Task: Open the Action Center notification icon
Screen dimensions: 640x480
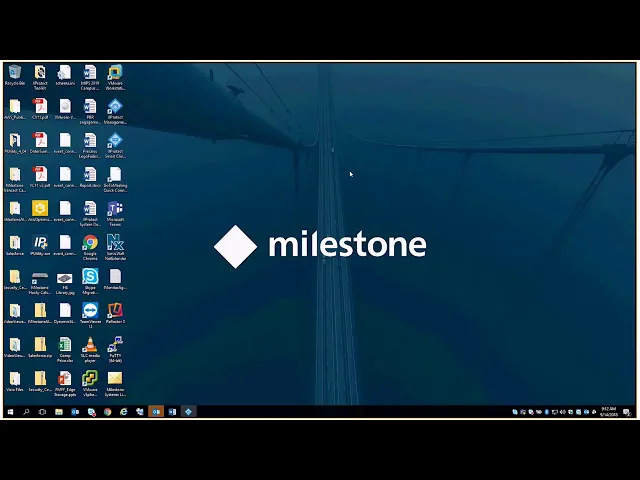Action: [x=627, y=412]
